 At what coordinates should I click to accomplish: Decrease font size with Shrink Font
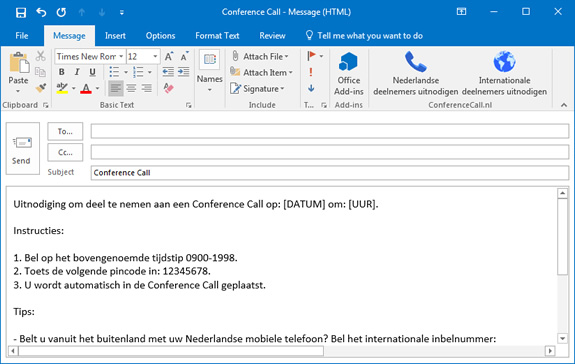point(184,56)
